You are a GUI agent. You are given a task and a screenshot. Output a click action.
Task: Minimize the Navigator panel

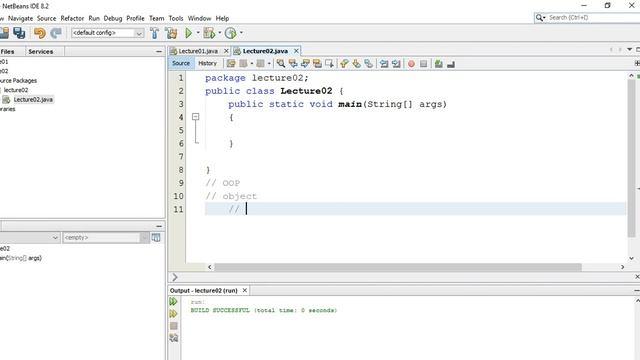[159, 226]
